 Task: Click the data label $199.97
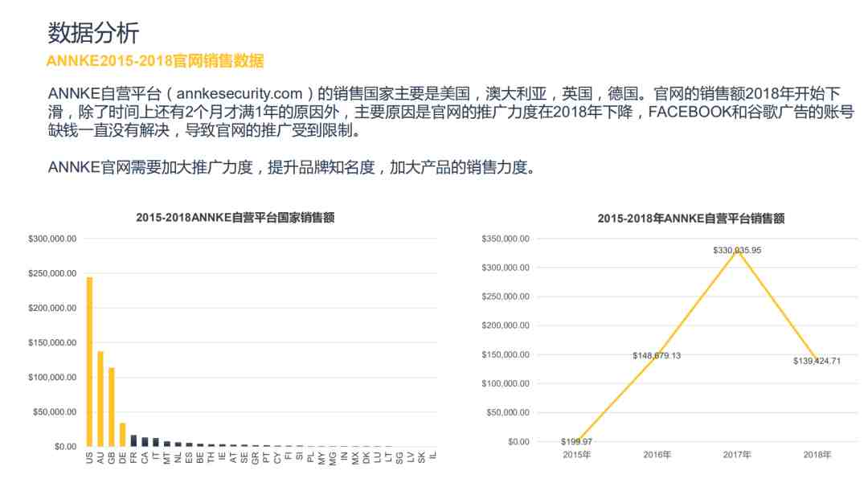[576, 442]
